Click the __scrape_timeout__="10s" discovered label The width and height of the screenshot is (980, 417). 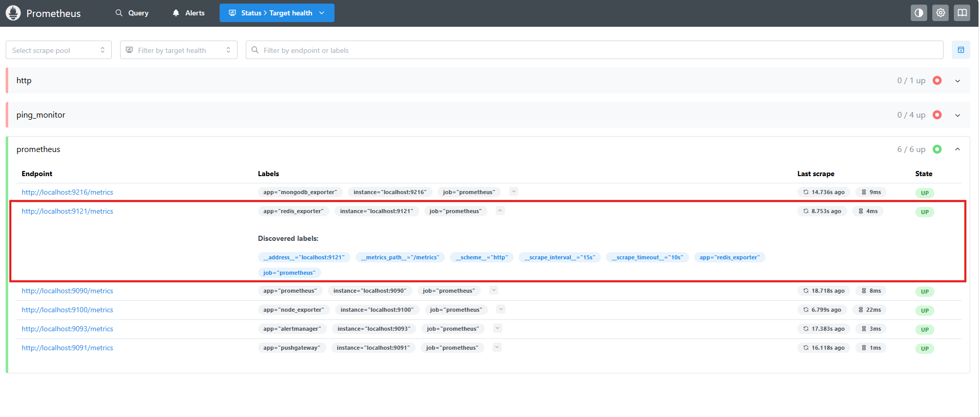click(648, 257)
